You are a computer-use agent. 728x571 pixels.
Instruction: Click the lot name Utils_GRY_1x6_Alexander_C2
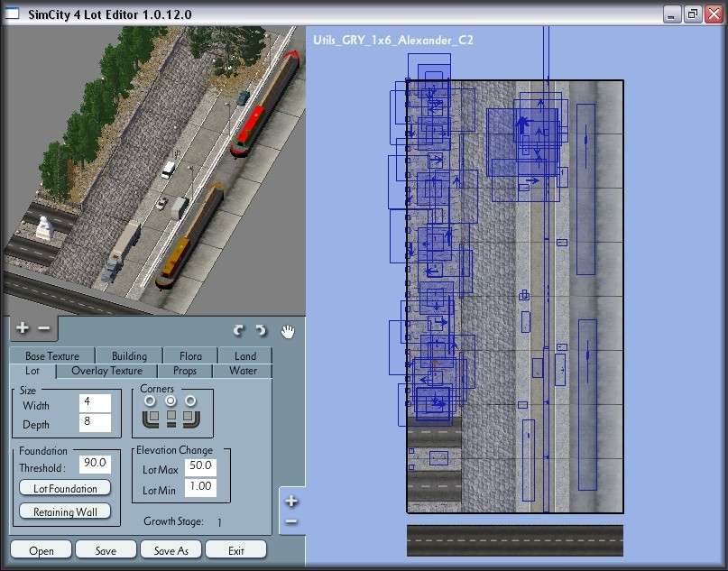point(392,41)
